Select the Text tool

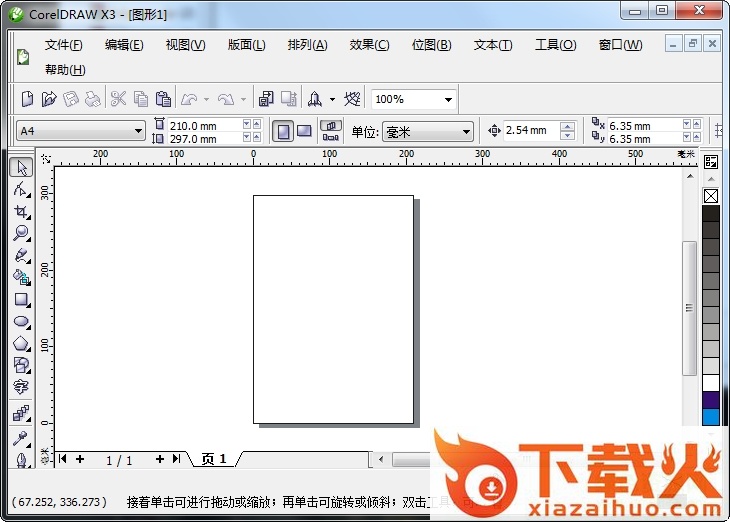coord(21,387)
